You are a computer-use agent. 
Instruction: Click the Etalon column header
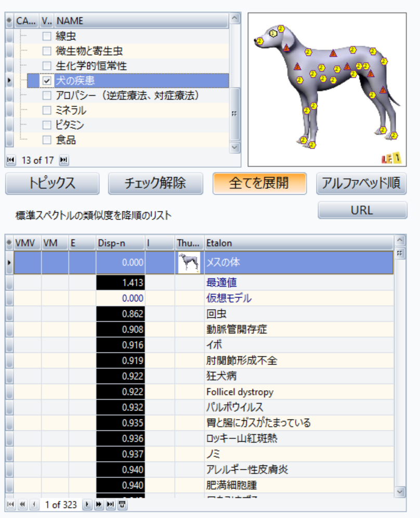(299, 243)
